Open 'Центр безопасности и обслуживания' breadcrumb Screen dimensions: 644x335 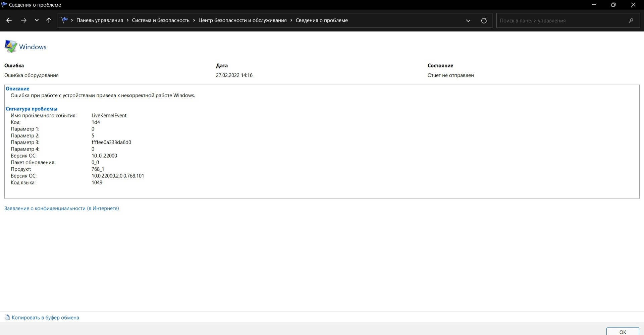point(243,20)
